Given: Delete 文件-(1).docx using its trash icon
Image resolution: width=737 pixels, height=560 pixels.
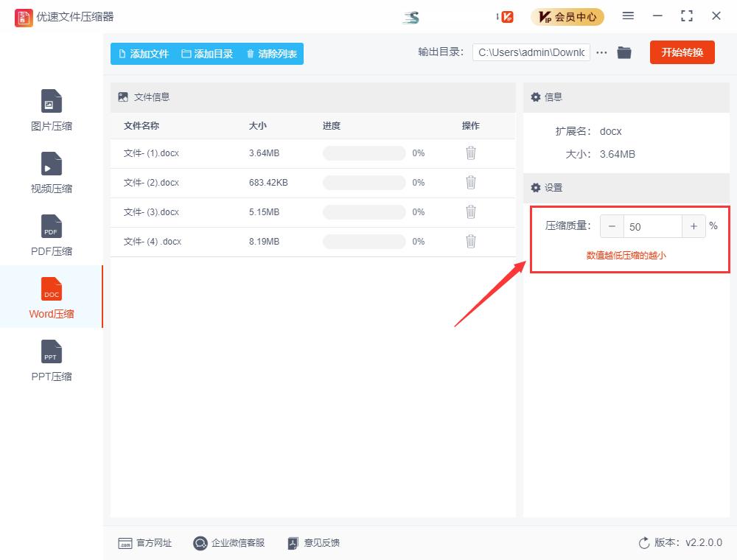Looking at the screenshot, I should [471, 153].
